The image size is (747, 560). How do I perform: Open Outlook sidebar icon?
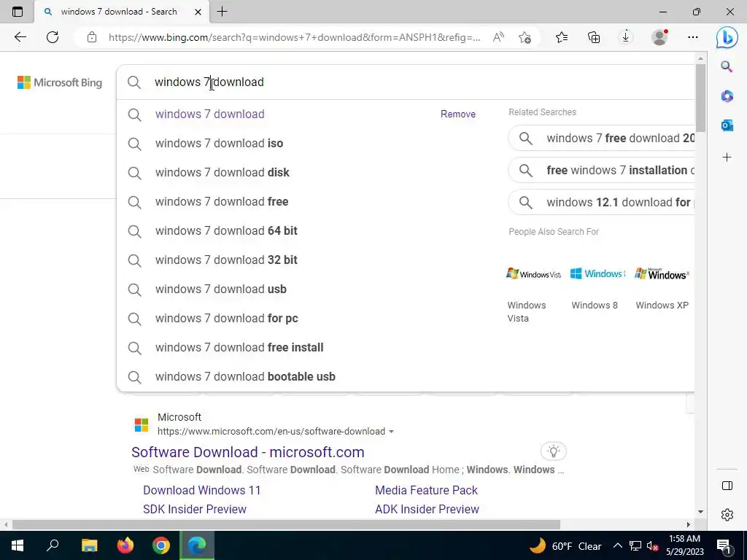(727, 125)
